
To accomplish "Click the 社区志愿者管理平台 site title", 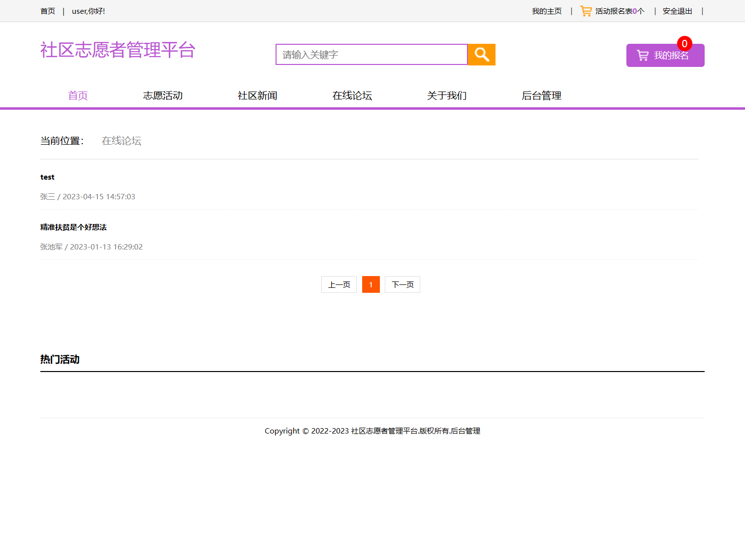I will pos(118,50).
